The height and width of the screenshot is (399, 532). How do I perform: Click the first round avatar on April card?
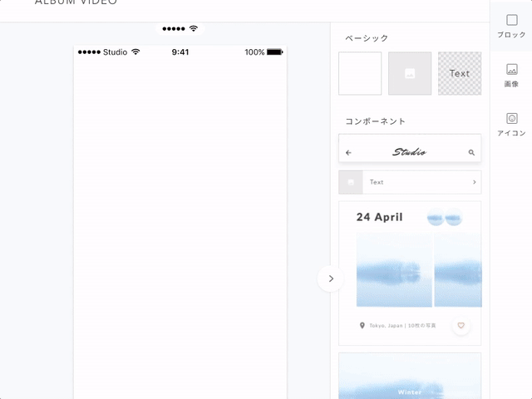click(436, 219)
